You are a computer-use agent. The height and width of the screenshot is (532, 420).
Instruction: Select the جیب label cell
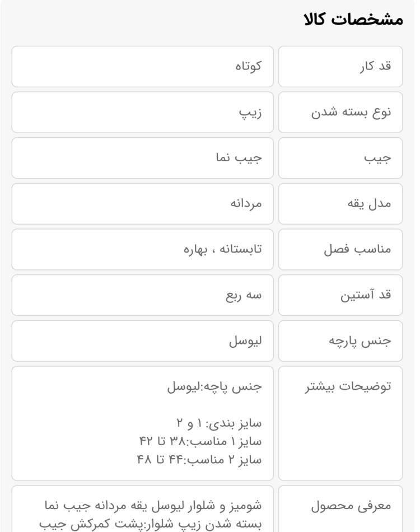click(340, 158)
